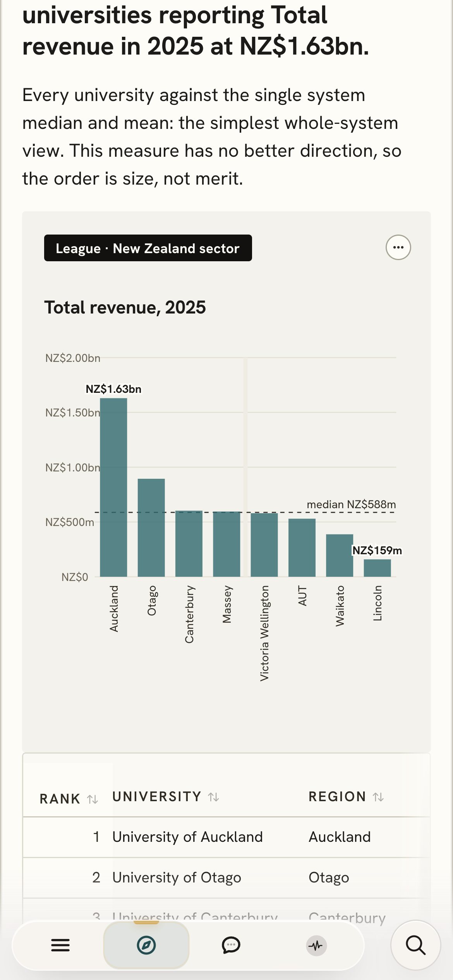Click the NZ$2.00bn axis label
Screen dimensions: 453x980
coord(73,358)
